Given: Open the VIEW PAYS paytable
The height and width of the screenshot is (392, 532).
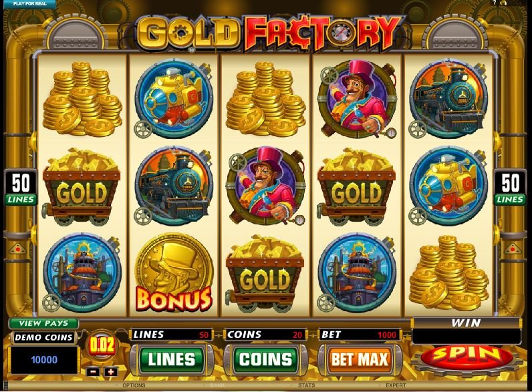Looking at the screenshot, I should click(43, 323).
